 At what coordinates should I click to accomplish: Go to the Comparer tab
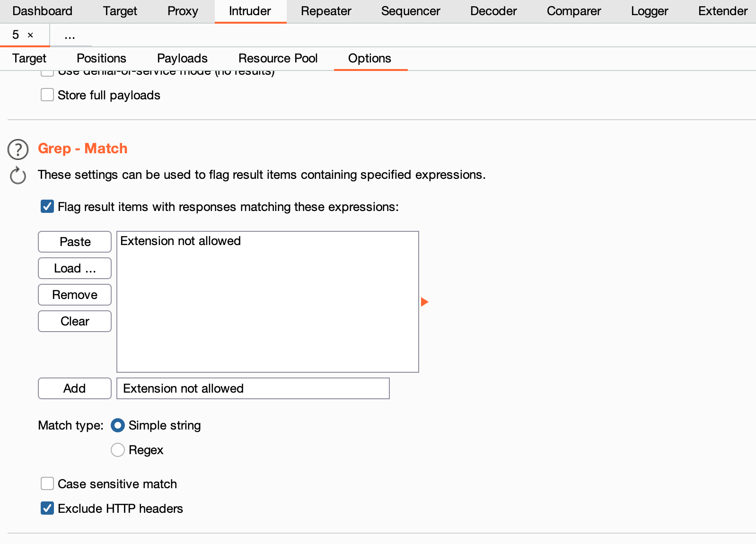coord(574,11)
